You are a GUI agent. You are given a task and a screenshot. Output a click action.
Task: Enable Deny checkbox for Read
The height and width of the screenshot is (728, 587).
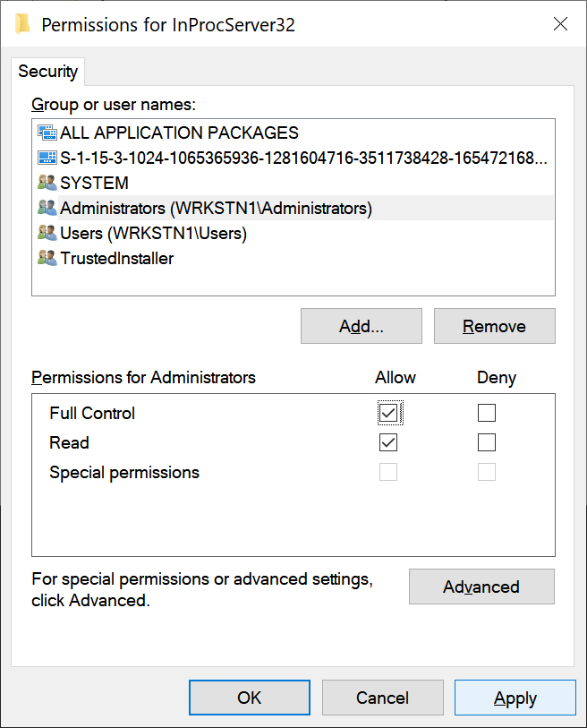point(487,442)
